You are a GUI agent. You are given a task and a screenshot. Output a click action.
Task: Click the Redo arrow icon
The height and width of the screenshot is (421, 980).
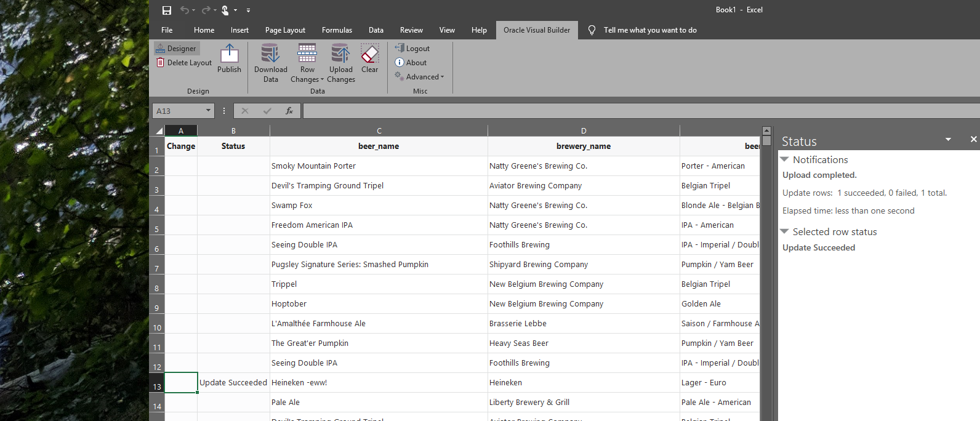click(206, 10)
